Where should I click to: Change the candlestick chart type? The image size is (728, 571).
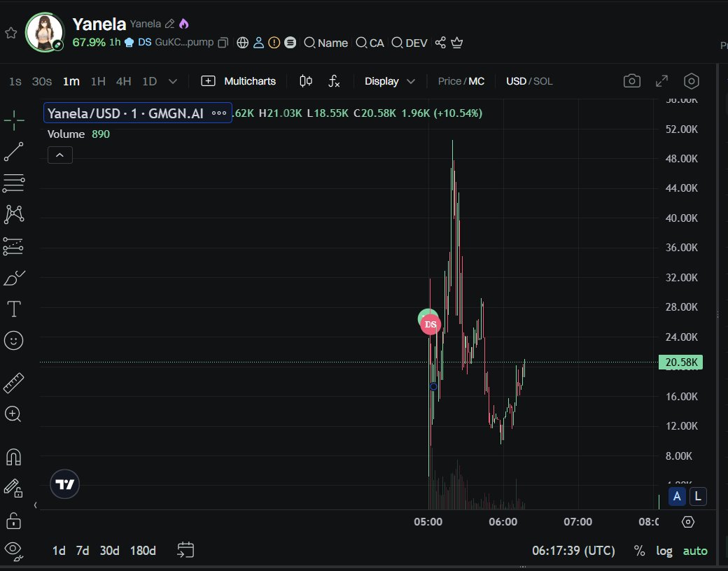[x=305, y=81]
